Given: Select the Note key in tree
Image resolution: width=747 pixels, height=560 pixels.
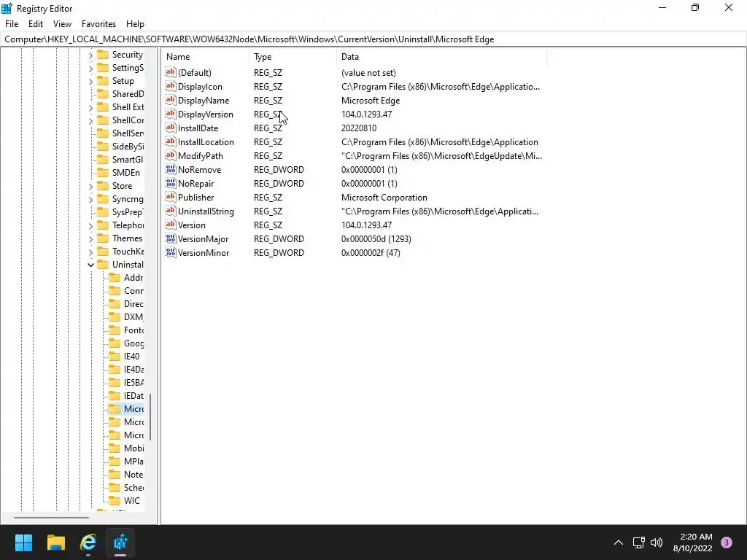Looking at the screenshot, I should pyautogui.click(x=133, y=474).
